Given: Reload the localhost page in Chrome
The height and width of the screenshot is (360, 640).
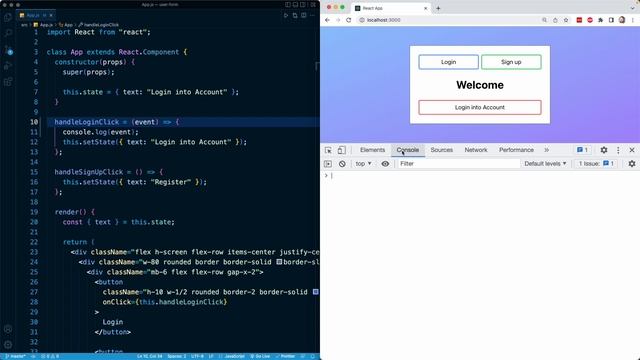Looking at the screenshot, I should point(349,20).
